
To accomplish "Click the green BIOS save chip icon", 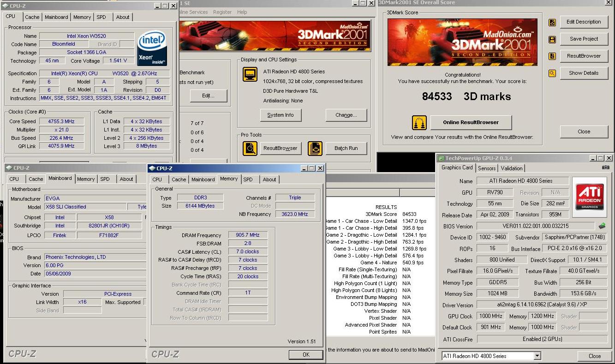I will [x=602, y=226].
